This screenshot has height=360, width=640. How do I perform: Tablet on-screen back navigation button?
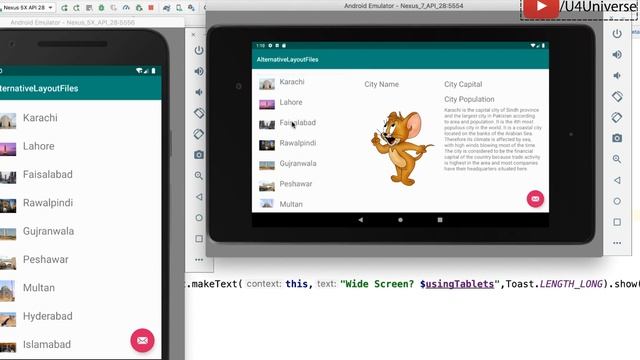click(360, 220)
